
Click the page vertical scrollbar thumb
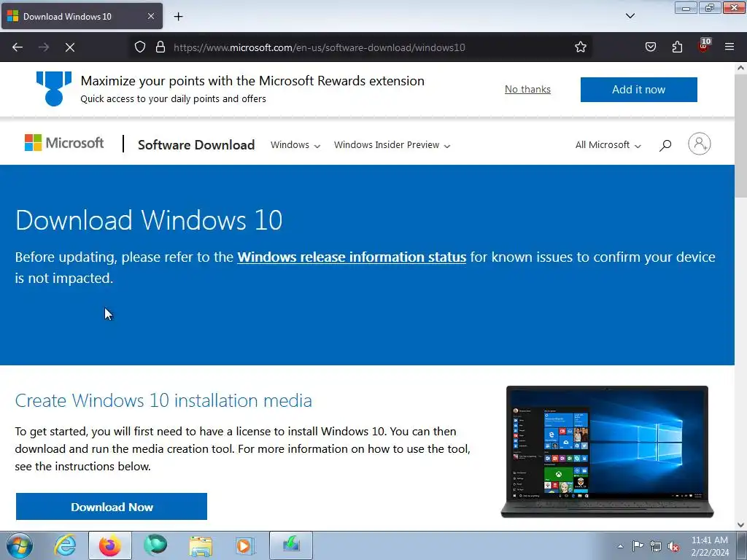coord(740,136)
